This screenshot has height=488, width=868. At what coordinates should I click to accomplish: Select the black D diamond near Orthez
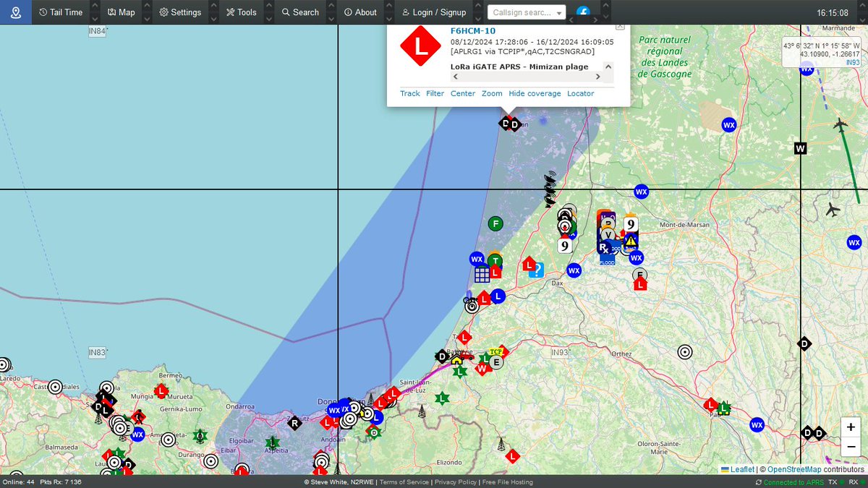[x=804, y=343]
